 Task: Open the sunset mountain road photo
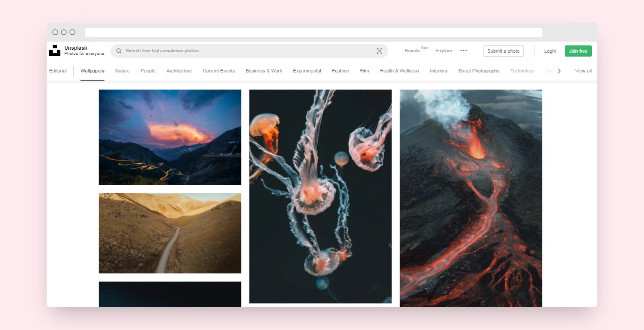click(x=170, y=137)
